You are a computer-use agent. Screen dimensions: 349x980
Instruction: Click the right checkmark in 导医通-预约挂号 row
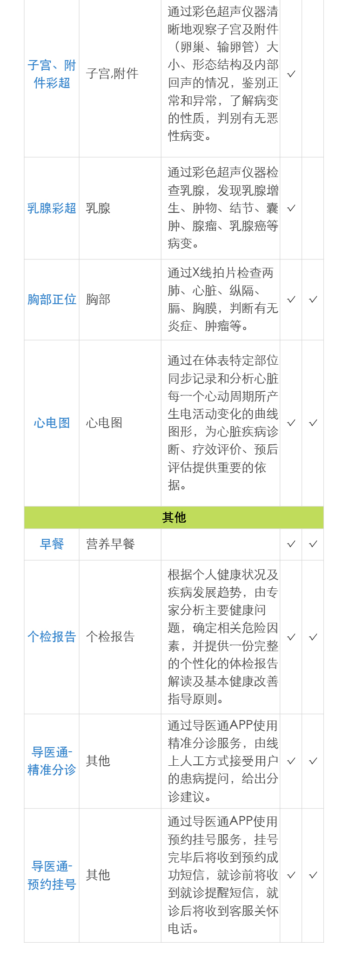pyautogui.click(x=313, y=875)
